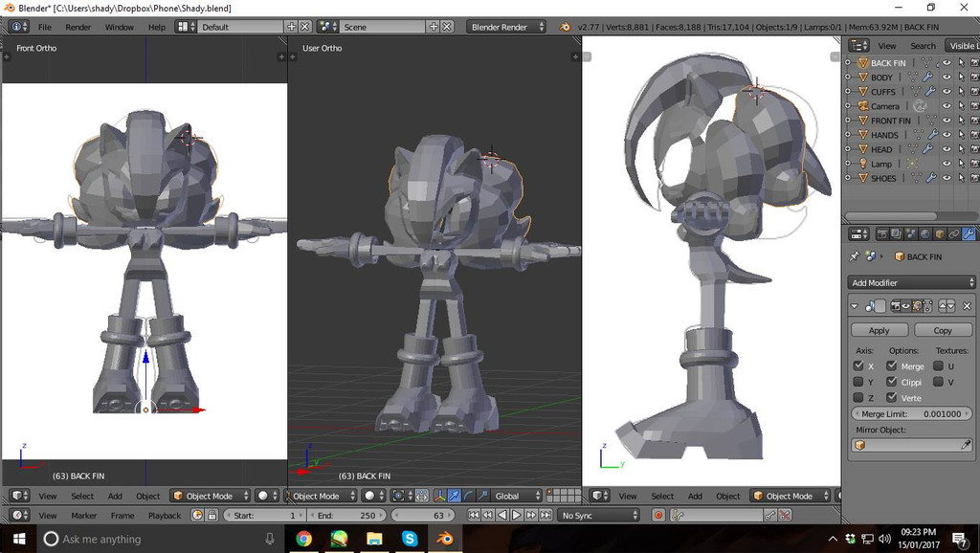Open Google Chrome from the taskbar
The width and height of the screenshot is (980, 553).
click(x=303, y=539)
